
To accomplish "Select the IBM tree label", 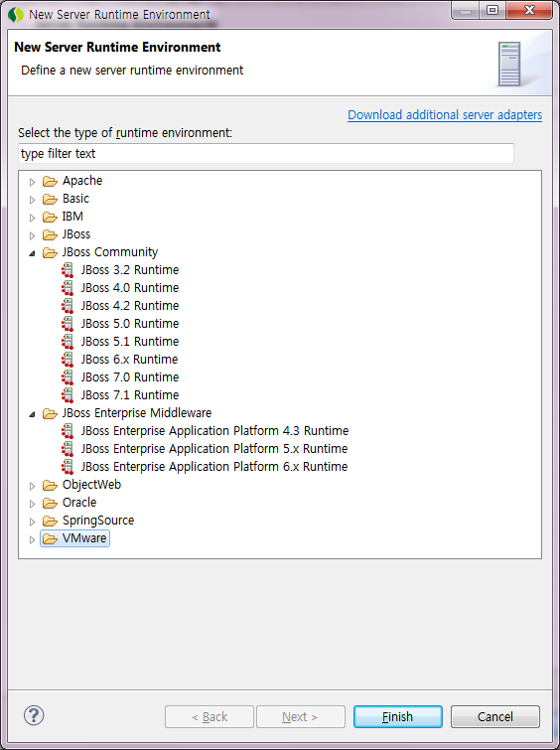I will tap(72, 217).
